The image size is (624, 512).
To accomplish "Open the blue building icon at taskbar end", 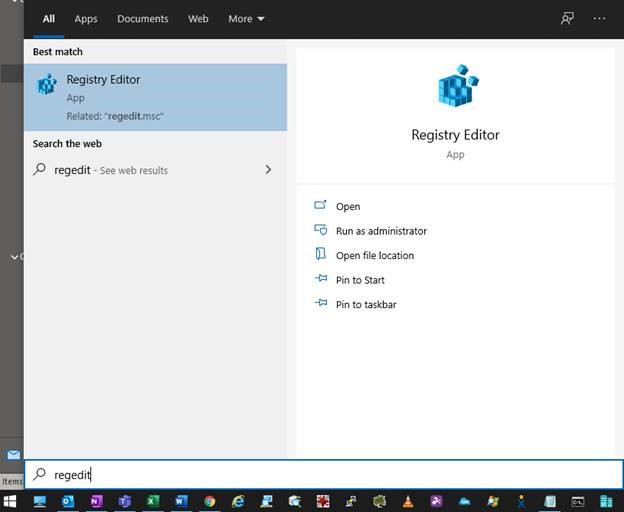I will click(x=606, y=502).
